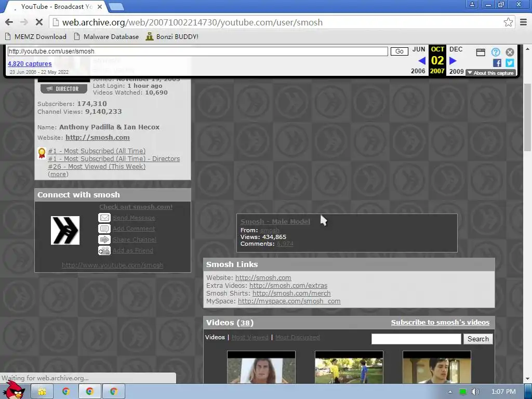The height and width of the screenshot is (399, 532).
Task: Open #26 - Most Viewed (This Week) link
Action: pos(97,167)
